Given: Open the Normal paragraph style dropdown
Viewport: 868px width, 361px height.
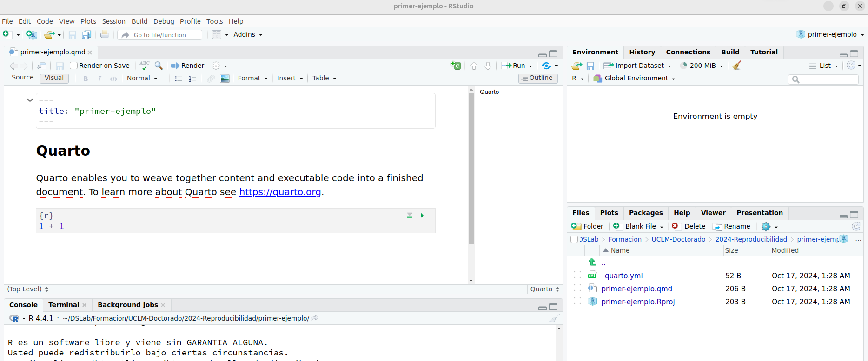Looking at the screenshot, I should (142, 79).
